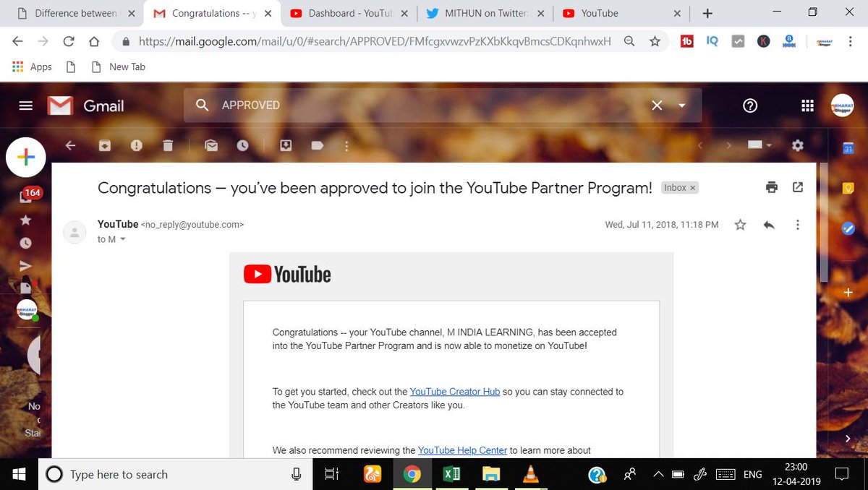
Task: Open Excel from the taskbar
Action: [452, 474]
